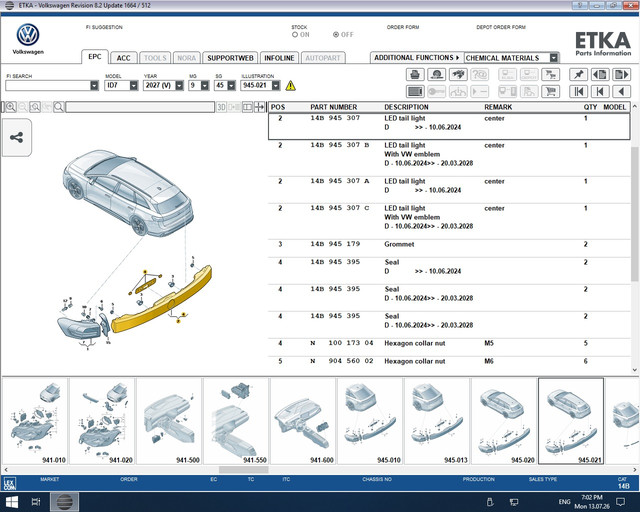Click the print icon in the toolbar

415,75
